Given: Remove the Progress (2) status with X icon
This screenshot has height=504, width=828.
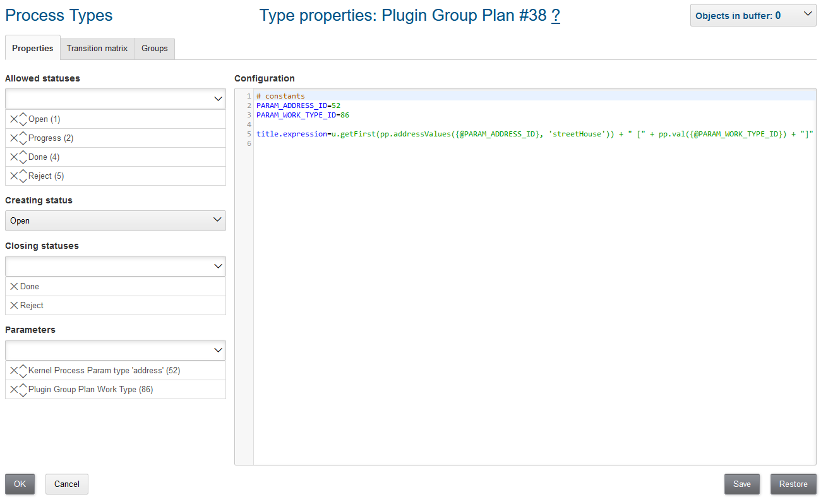Looking at the screenshot, I should (14, 138).
